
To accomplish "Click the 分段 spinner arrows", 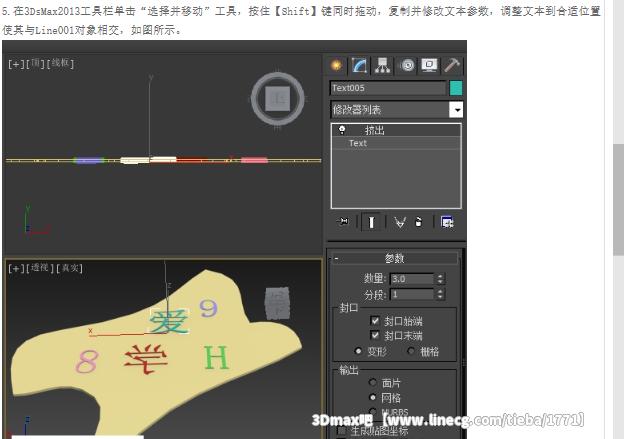I will (x=440, y=294).
